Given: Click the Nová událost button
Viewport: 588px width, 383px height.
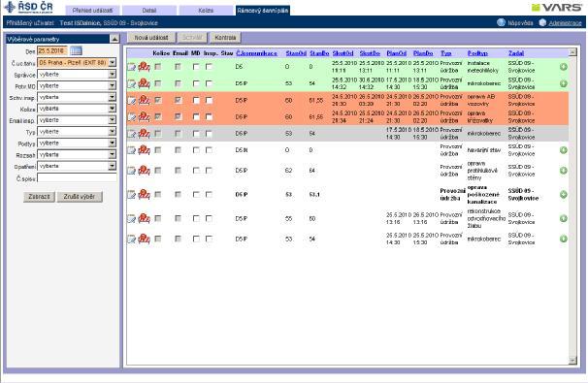Looking at the screenshot, I should 151,38.
